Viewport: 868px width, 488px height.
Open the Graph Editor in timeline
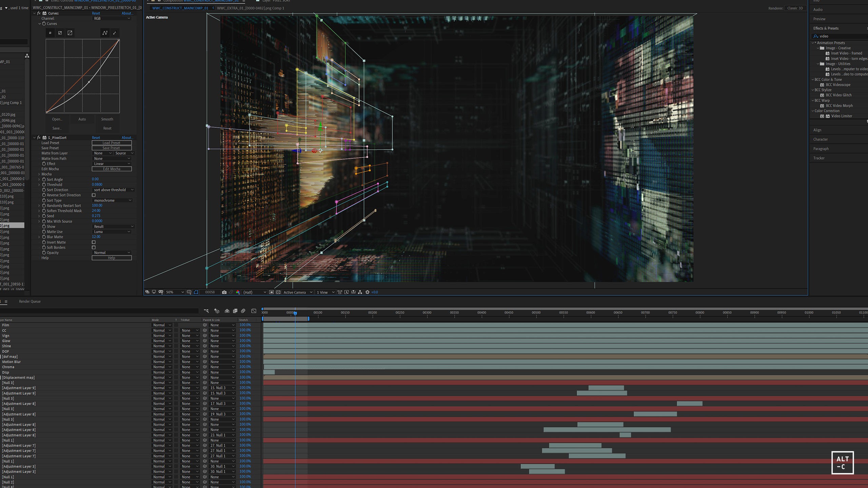254,311
